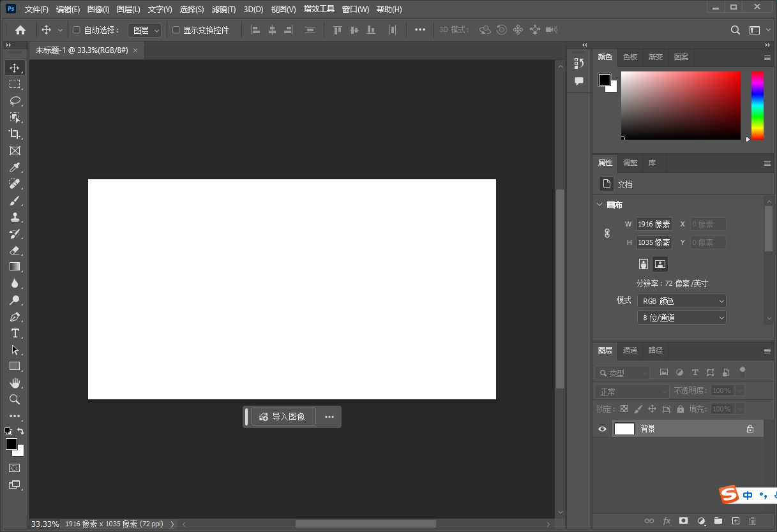Open the RGB 颜色 mode dropdown
777x532 pixels.
pos(681,300)
